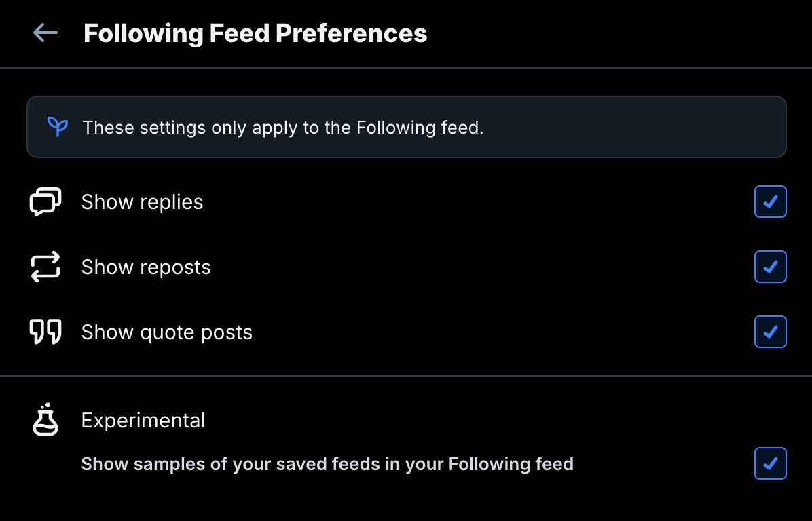Click the saved feeds samples description text
Viewport: 812px width, 521px height.
[x=327, y=464]
